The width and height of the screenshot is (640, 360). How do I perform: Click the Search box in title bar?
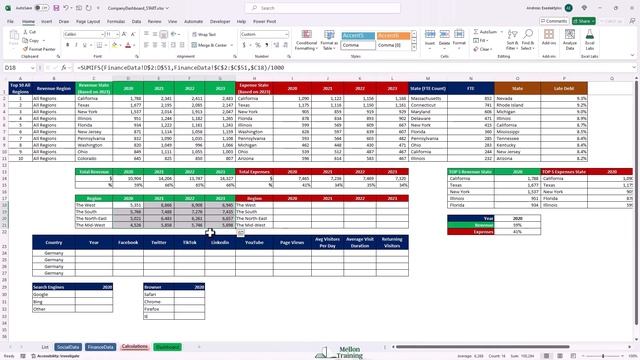tap(322, 8)
